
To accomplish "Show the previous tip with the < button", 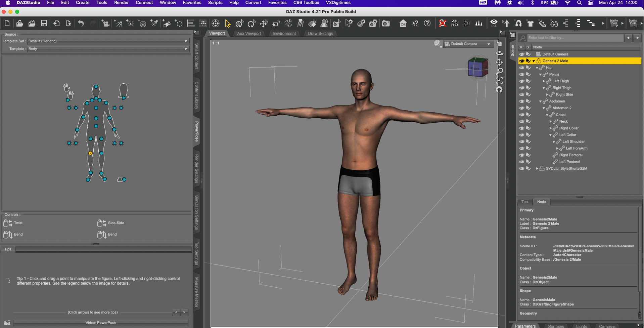I will pyautogui.click(x=176, y=312).
